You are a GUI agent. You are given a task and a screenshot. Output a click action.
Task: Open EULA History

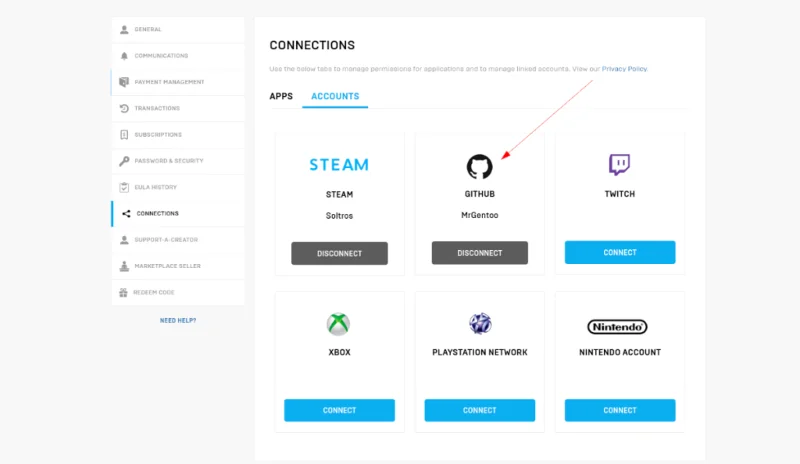pos(178,187)
